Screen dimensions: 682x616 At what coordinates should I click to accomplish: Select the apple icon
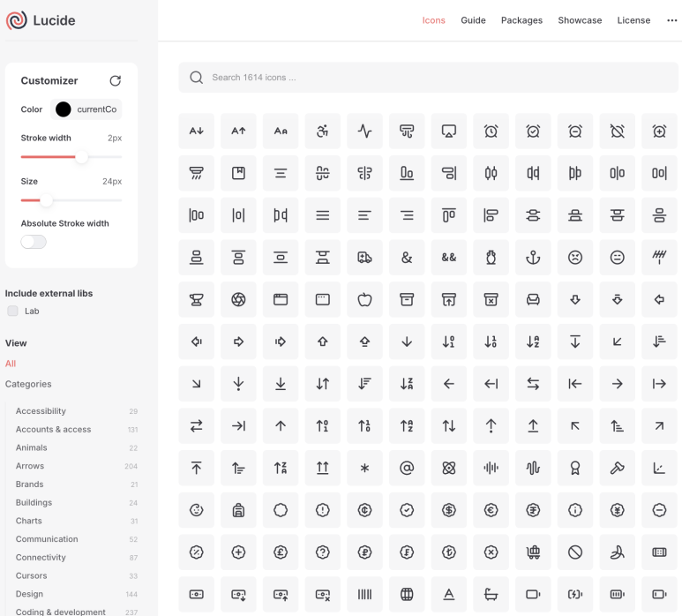[364, 299]
